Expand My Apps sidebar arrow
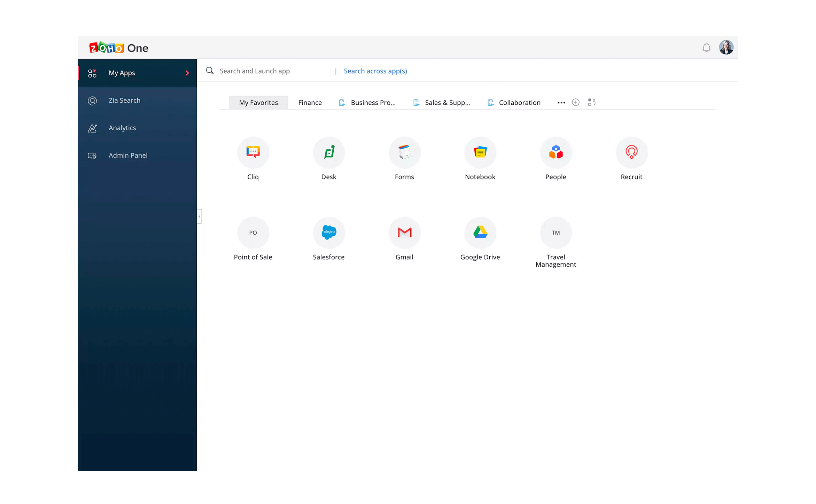Screen dimensions: 816x504 [187, 73]
